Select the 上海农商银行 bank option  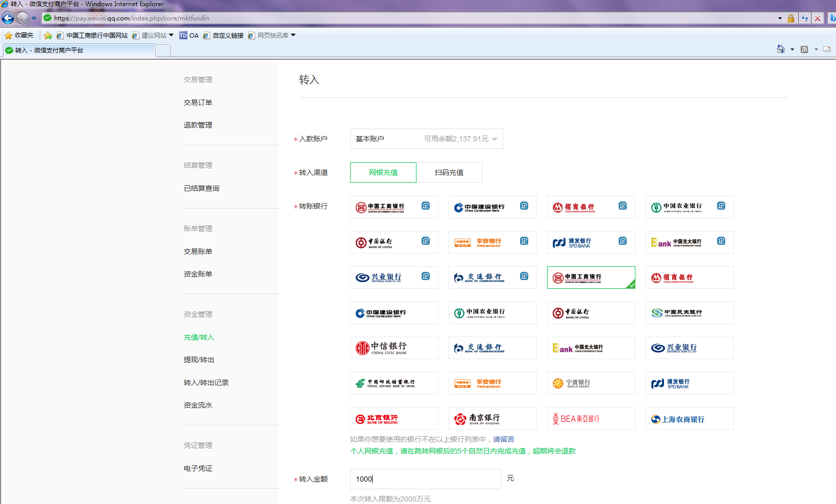coord(690,418)
